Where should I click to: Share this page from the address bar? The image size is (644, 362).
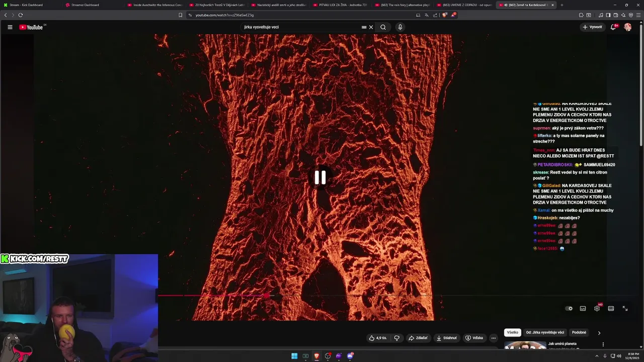(435, 15)
